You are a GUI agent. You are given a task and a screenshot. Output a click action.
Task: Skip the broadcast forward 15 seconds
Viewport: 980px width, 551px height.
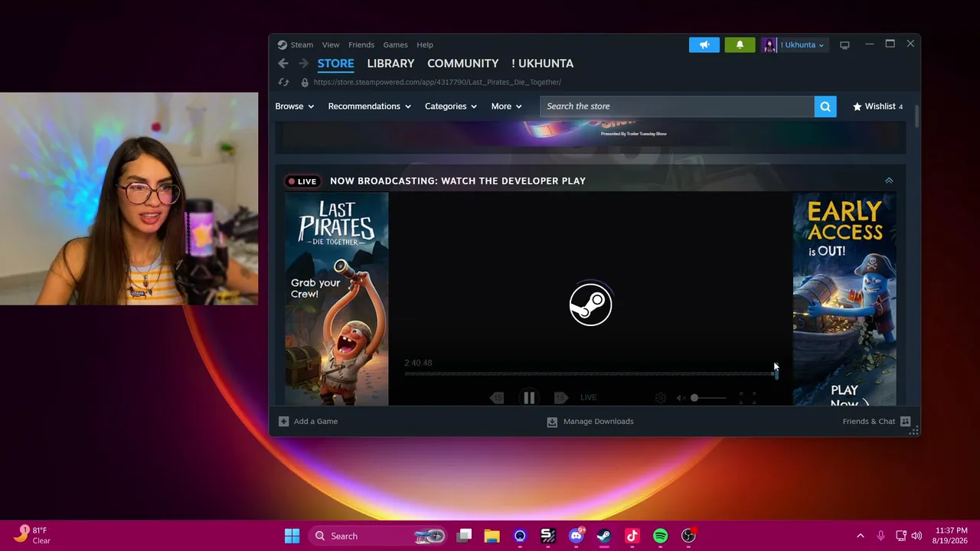pyautogui.click(x=560, y=397)
